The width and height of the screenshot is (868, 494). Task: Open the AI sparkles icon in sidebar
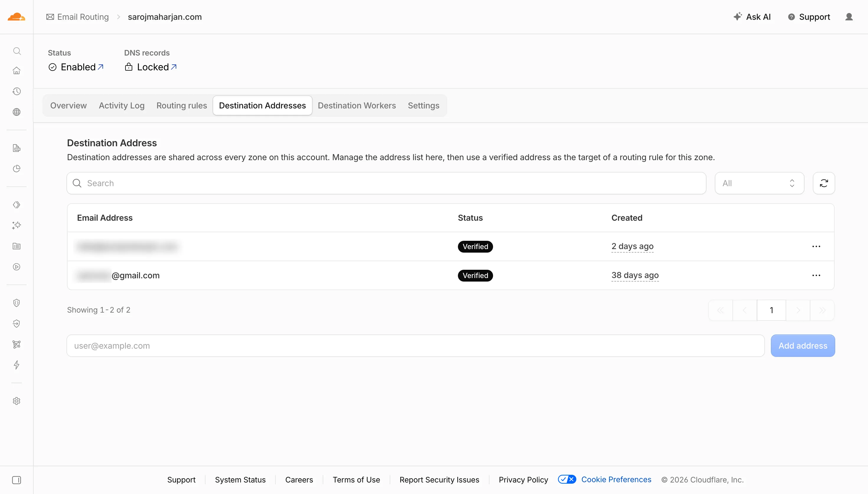(x=17, y=225)
